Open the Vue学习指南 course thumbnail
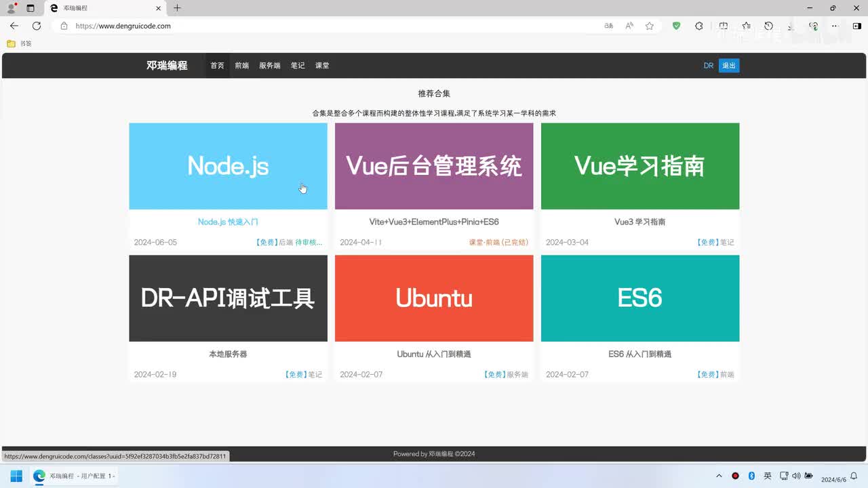 [x=640, y=166]
